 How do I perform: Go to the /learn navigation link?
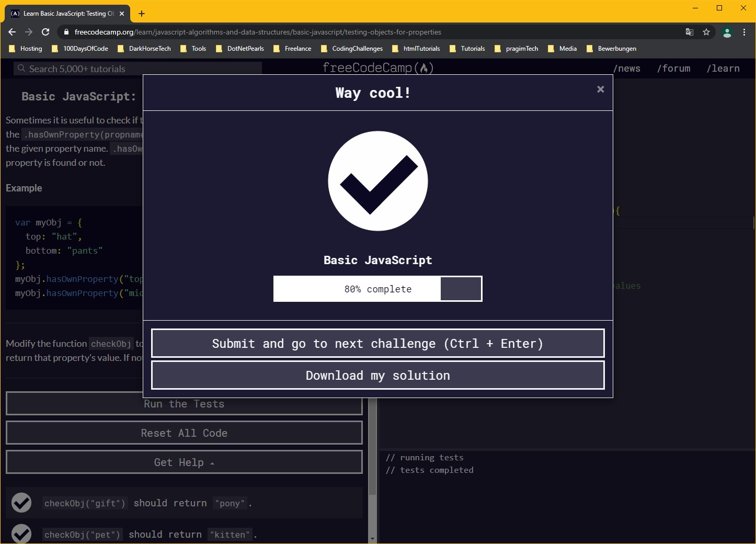click(x=723, y=69)
